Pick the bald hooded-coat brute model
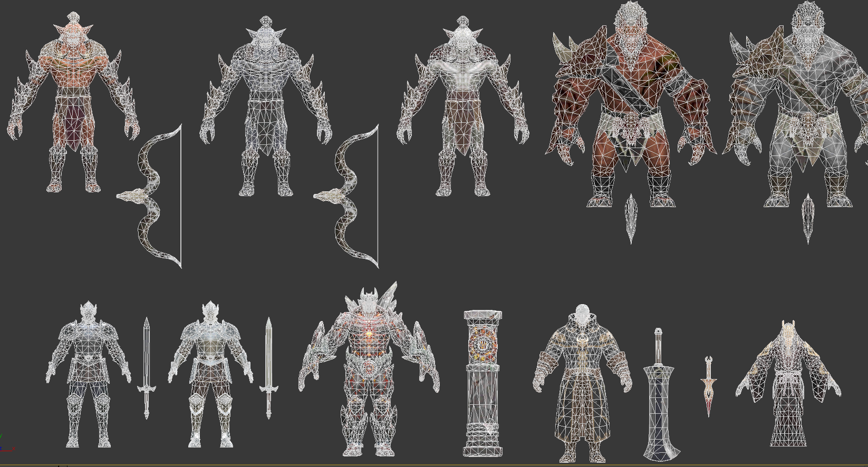 [x=582, y=383]
